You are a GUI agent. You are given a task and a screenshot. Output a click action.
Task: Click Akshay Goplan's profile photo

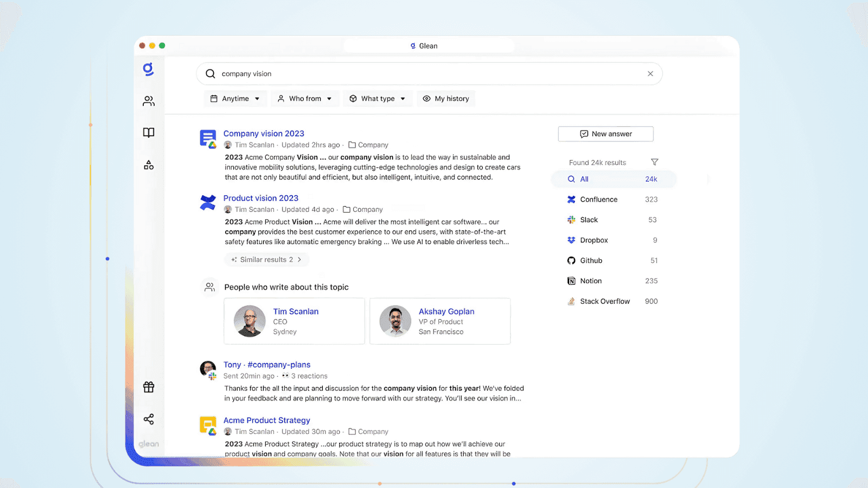click(x=395, y=321)
